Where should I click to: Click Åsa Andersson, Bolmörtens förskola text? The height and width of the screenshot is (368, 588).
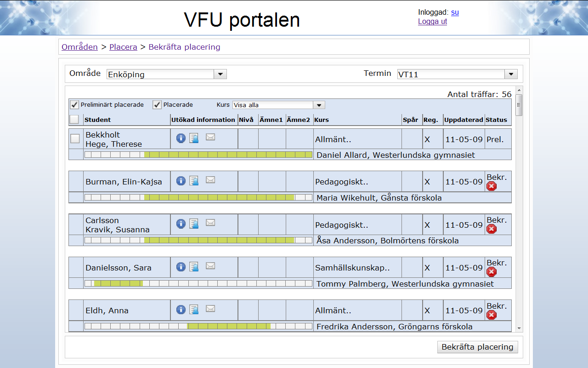click(x=388, y=241)
